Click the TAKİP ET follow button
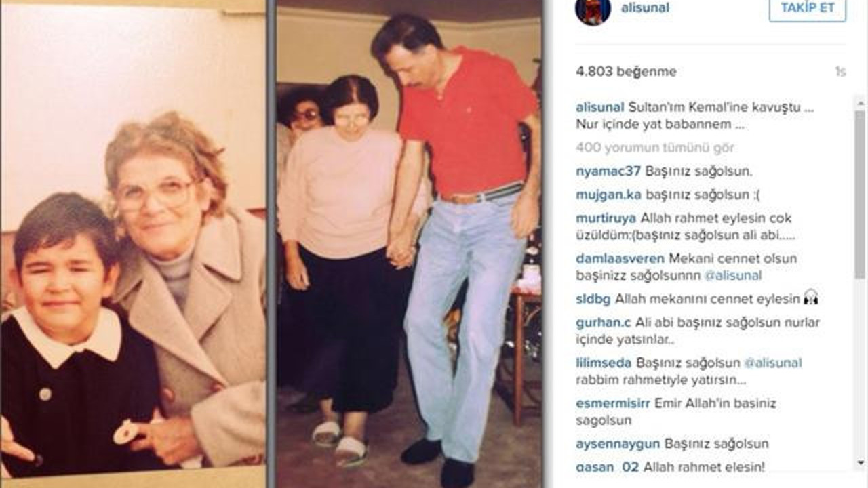868x488 pixels. (808, 8)
